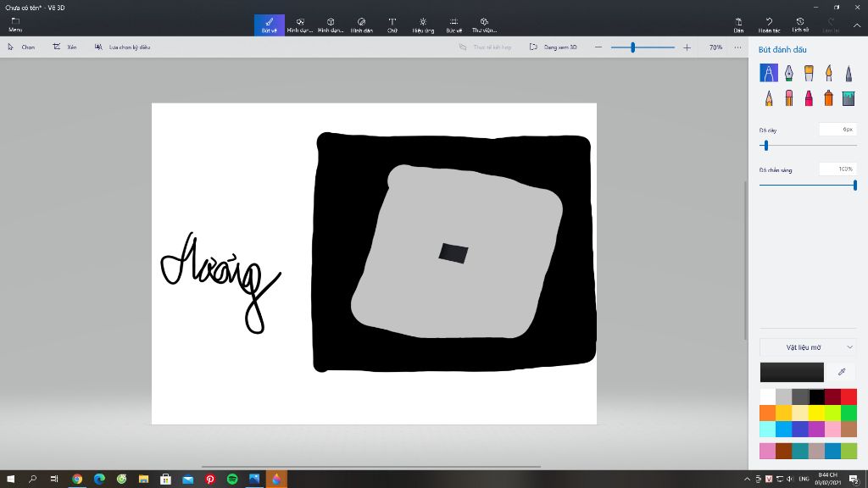Zoom in with the plus icon
Image resolution: width=868 pixels, height=488 pixels.
tap(687, 47)
